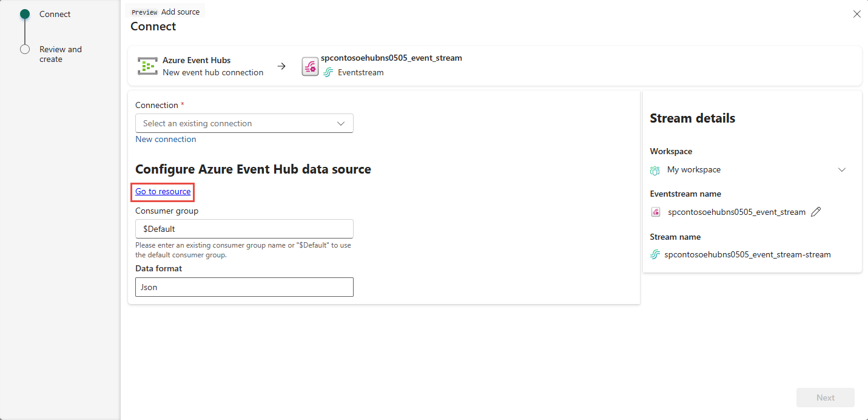Click the stream icon next to Stream name value

tap(655, 254)
